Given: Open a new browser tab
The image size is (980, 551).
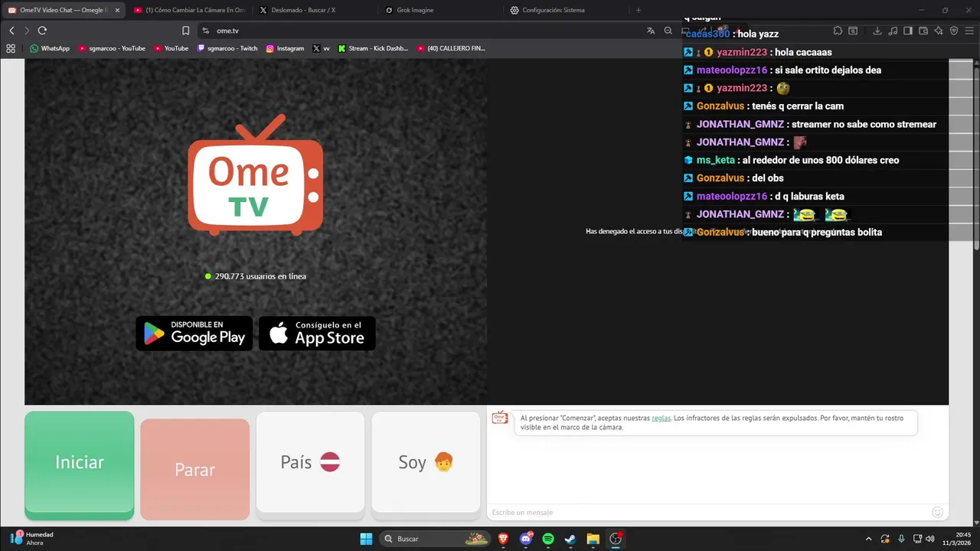Looking at the screenshot, I should [x=639, y=10].
